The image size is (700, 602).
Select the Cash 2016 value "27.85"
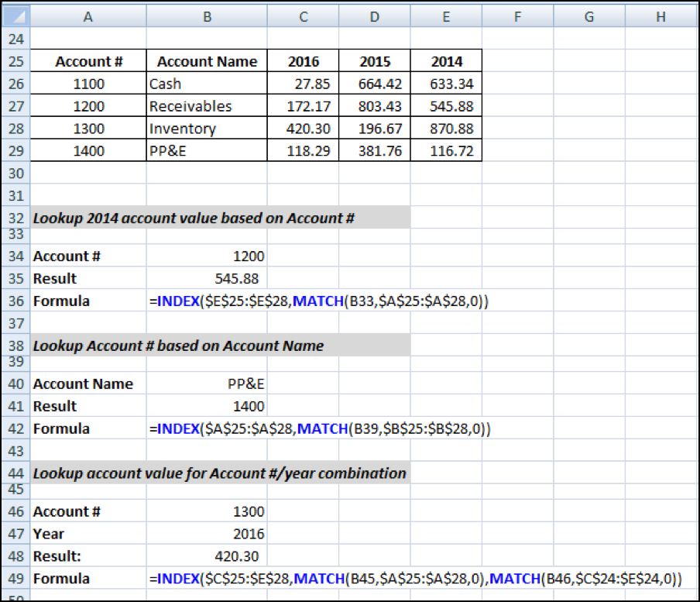(303, 84)
